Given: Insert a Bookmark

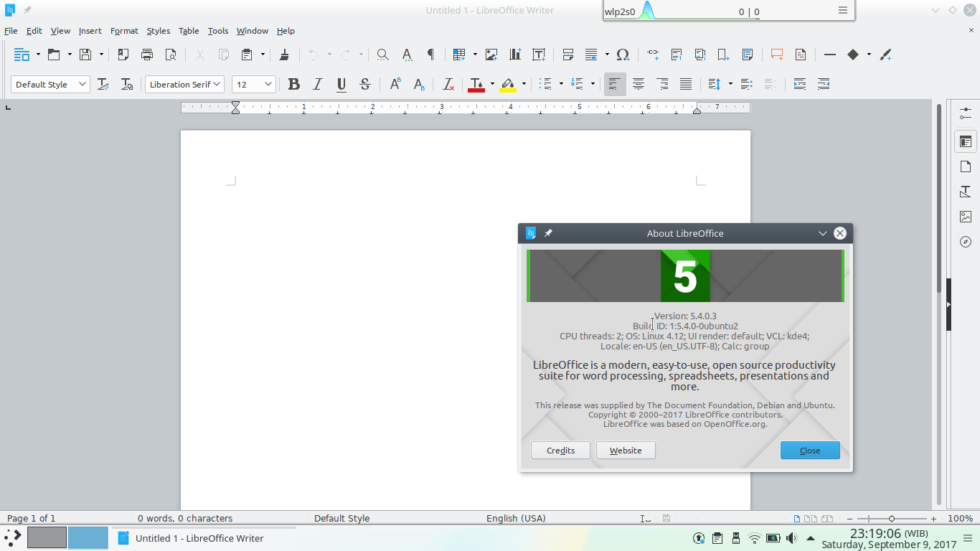Looking at the screenshot, I should point(724,55).
